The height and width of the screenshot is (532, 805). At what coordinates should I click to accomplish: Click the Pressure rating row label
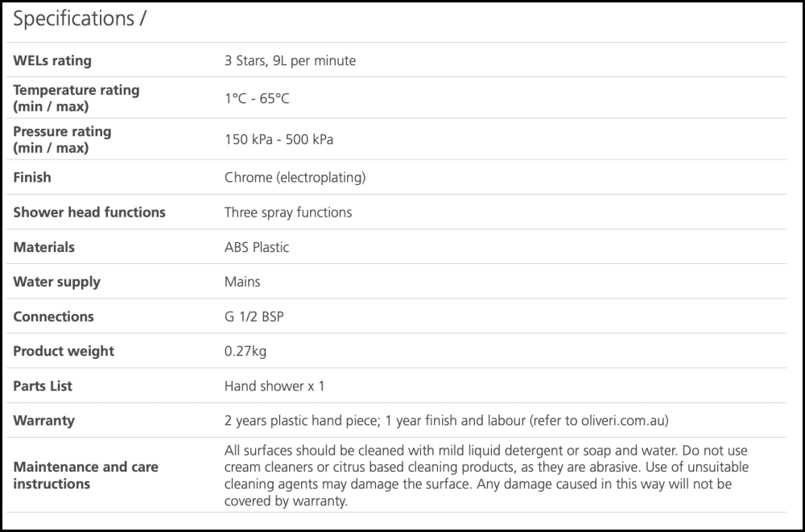(62, 139)
